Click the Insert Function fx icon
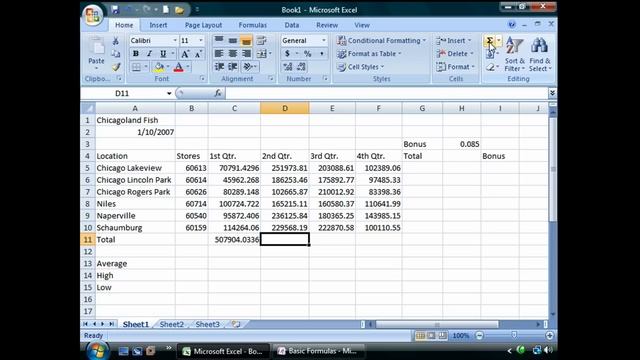This screenshot has width=640, height=360. tap(218, 93)
